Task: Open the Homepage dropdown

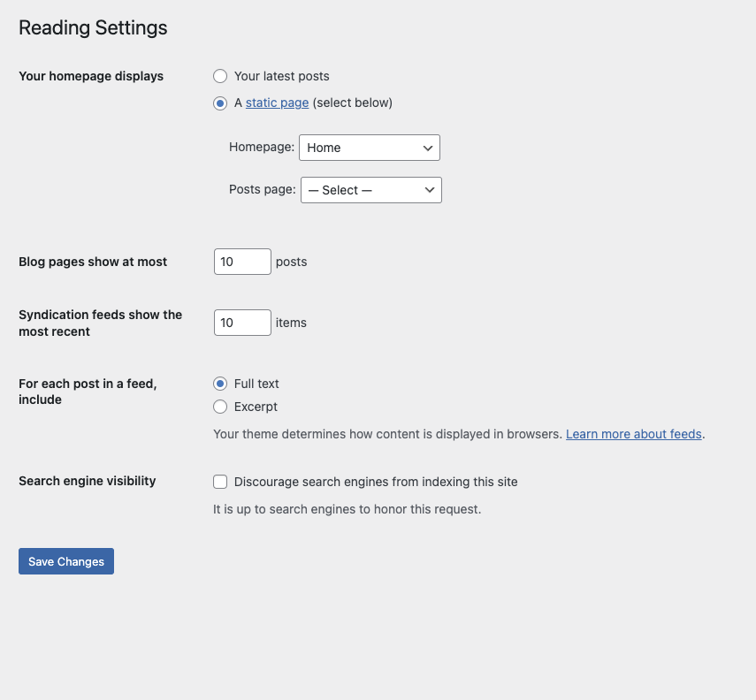Action: (x=369, y=148)
